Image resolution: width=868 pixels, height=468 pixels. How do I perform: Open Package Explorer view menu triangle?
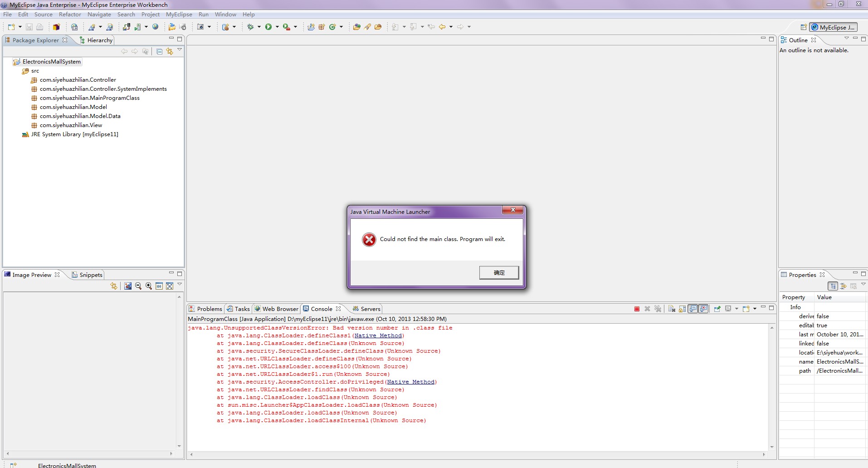pyautogui.click(x=180, y=49)
